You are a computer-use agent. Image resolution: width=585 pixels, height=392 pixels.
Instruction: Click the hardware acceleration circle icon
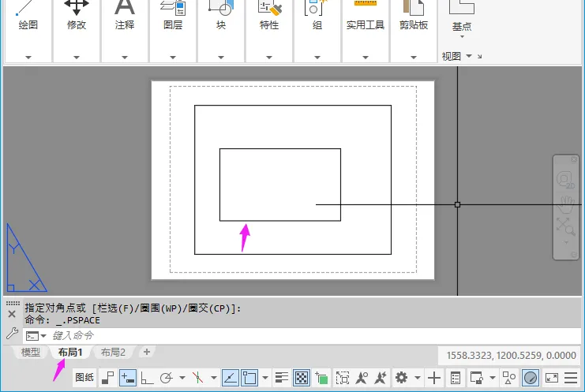[x=531, y=378]
